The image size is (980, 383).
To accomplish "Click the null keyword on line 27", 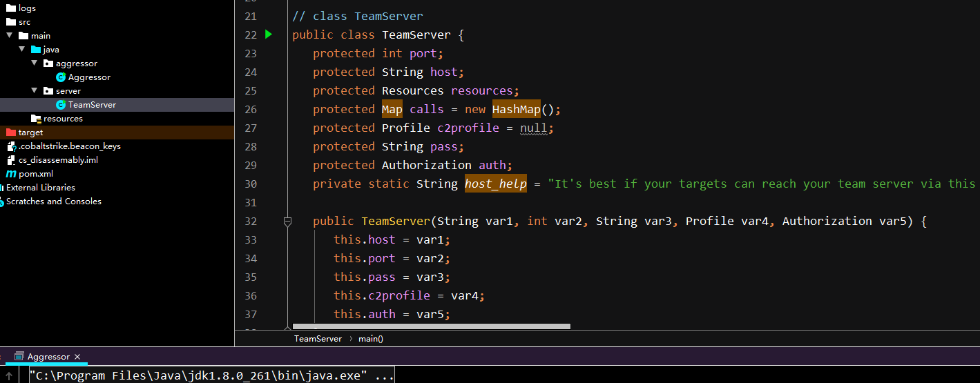I will (534, 128).
